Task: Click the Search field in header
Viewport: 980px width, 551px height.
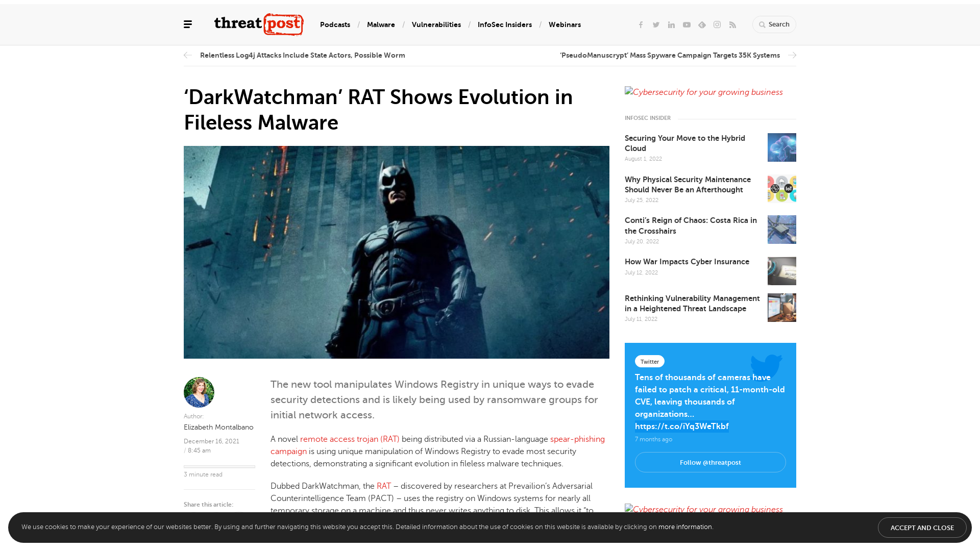Action: 774,24
